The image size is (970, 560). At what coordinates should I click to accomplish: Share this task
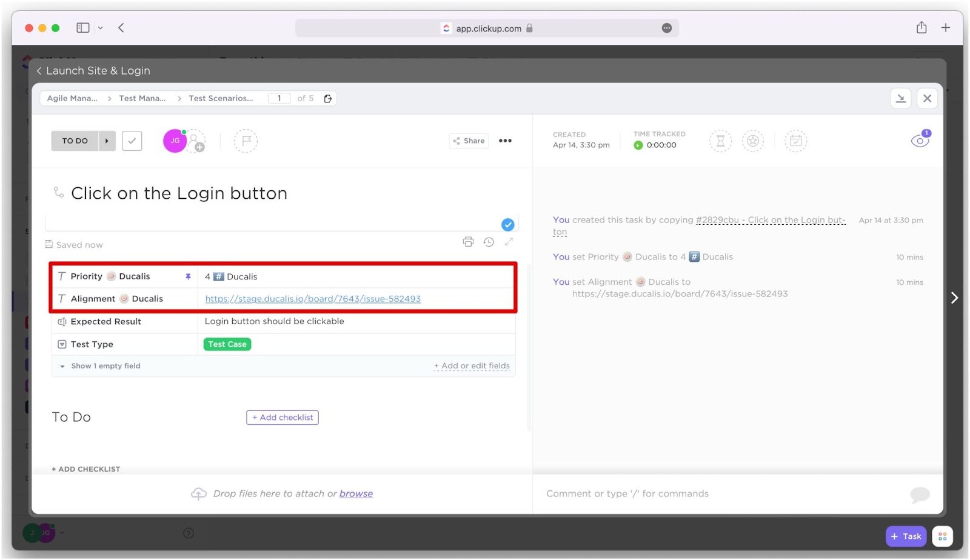click(x=469, y=141)
